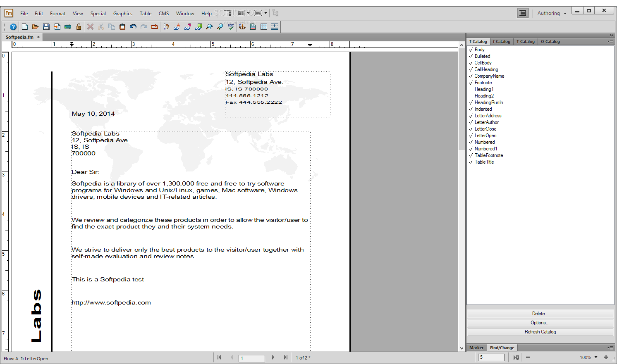Click the FrameMaker Fm logo icon
This screenshot has height=364, width=617.
(x=9, y=13)
